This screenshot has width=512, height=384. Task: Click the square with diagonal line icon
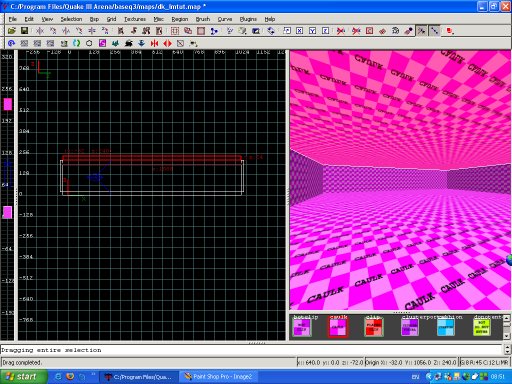[180, 43]
